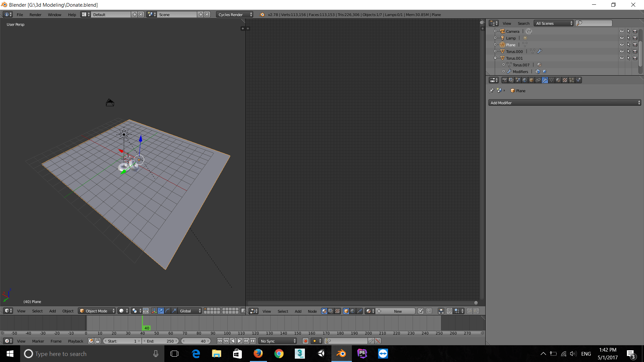Open Firefox from the taskbar
This screenshot has width=644, height=362.
point(258,354)
